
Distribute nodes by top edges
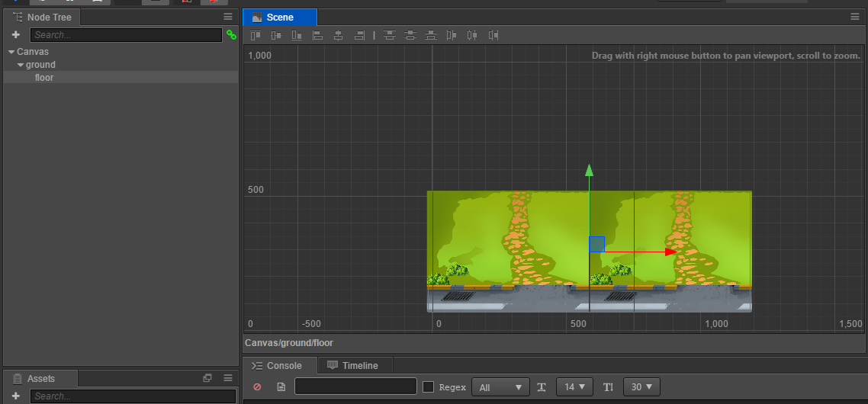pos(390,35)
